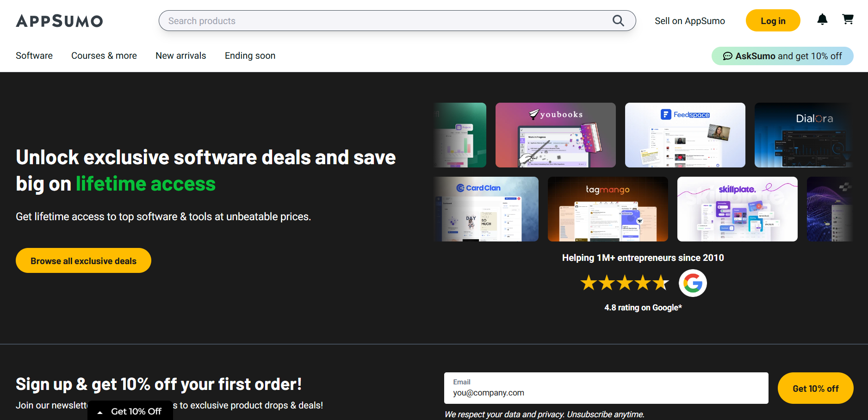Viewport: 868px width, 420px height.
Task: Click the Google logo badge
Action: tap(693, 283)
